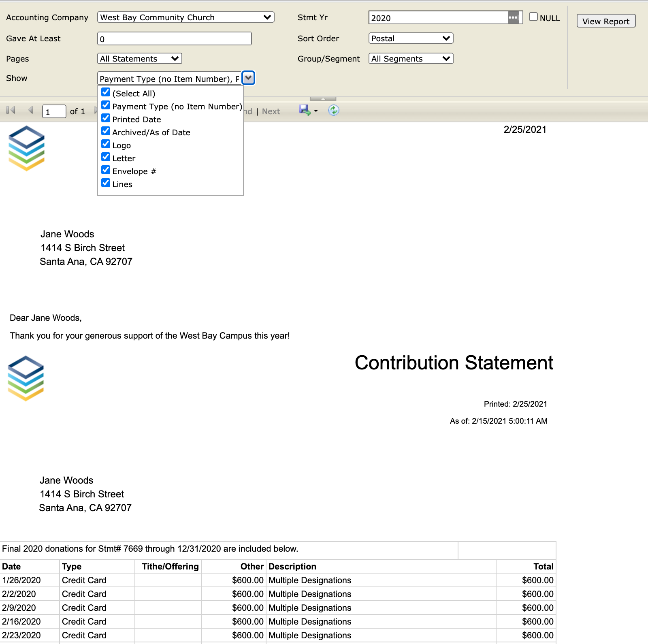Screen dimensions: 648x644
Task: Toggle Archived/As of Date checkbox
Action: pyautogui.click(x=106, y=131)
